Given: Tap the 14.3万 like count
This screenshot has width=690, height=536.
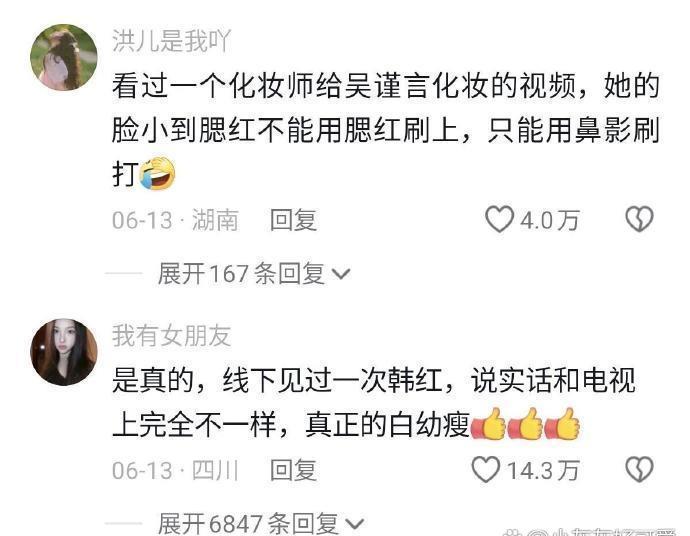Looking at the screenshot, I should coord(543,470).
